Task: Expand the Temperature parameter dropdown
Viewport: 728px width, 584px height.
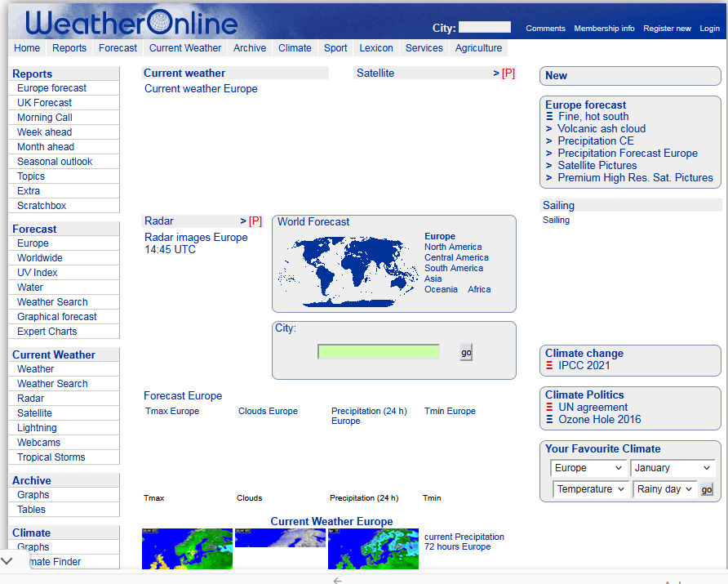Action: pyautogui.click(x=591, y=489)
